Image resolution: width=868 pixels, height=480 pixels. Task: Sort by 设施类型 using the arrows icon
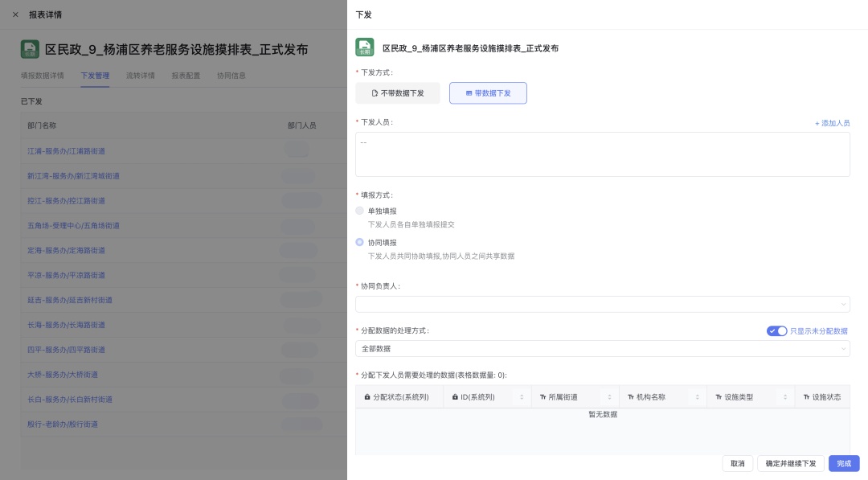click(786, 397)
